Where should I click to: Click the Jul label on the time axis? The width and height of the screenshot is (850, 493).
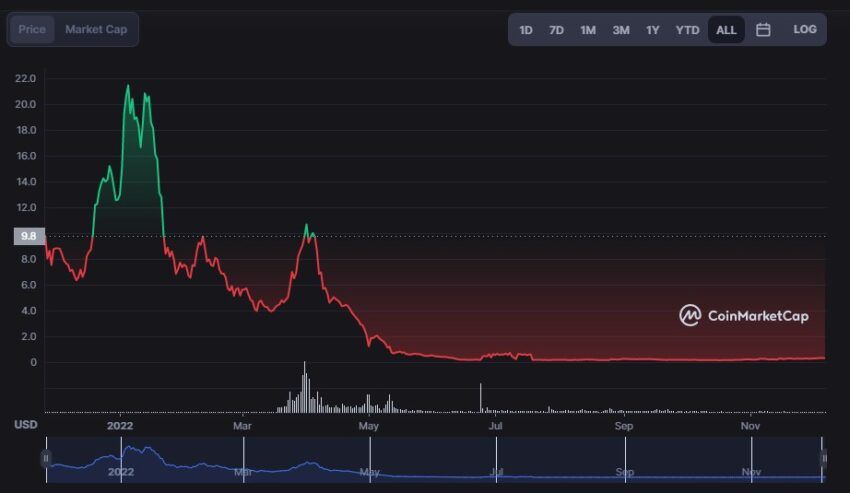(495, 426)
